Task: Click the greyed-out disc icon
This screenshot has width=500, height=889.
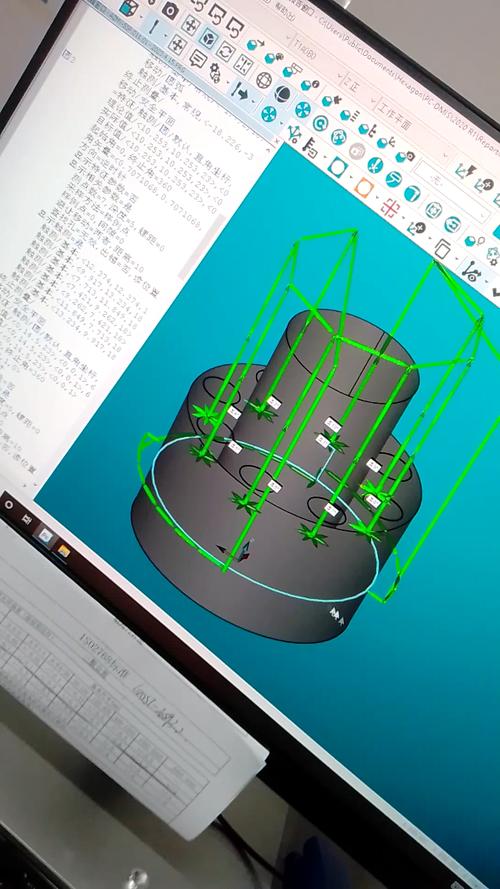Action: [x=355, y=150]
